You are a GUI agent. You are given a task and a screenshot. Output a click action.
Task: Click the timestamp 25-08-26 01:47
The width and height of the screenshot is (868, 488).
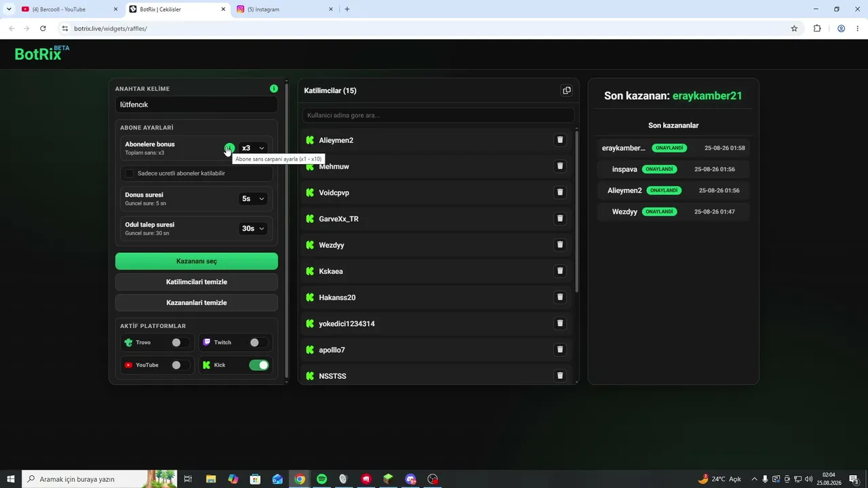point(715,211)
